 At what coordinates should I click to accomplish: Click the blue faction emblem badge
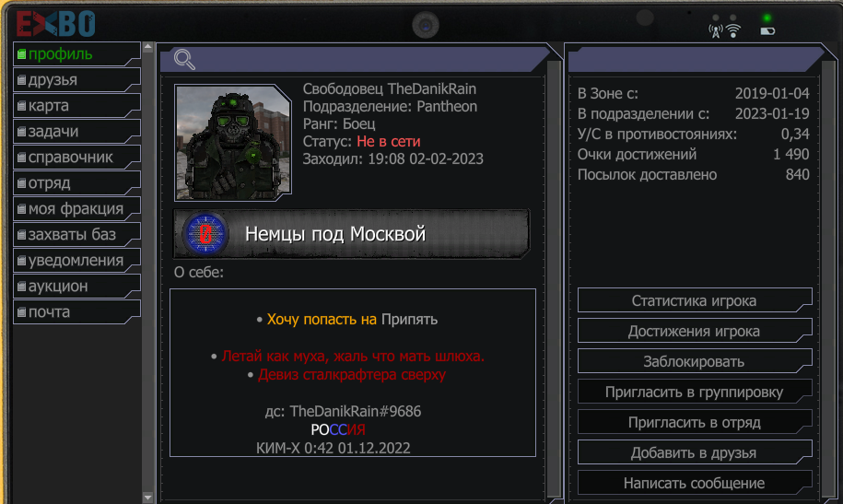[x=205, y=234]
